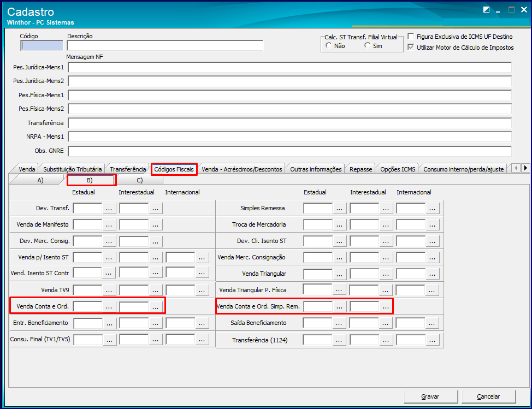The width and height of the screenshot is (532, 409).
Task: Click the Obs. GNRE field
Action: point(290,151)
